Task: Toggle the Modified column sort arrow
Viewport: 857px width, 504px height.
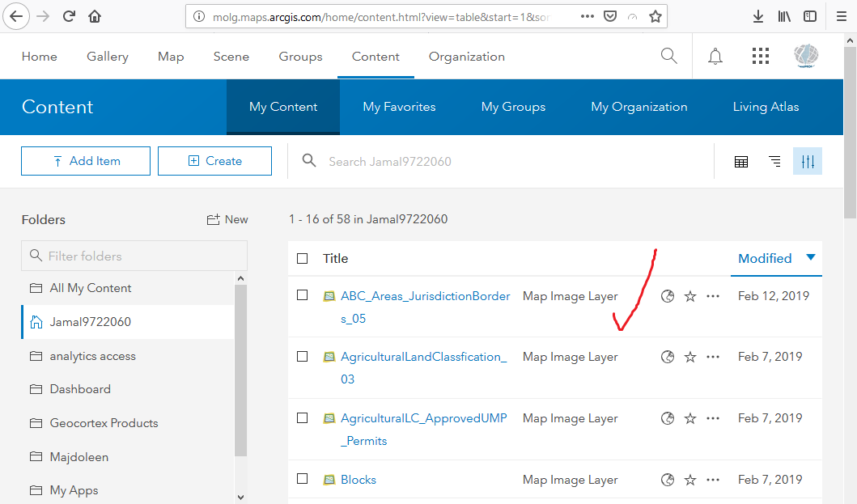Action: (x=811, y=258)
